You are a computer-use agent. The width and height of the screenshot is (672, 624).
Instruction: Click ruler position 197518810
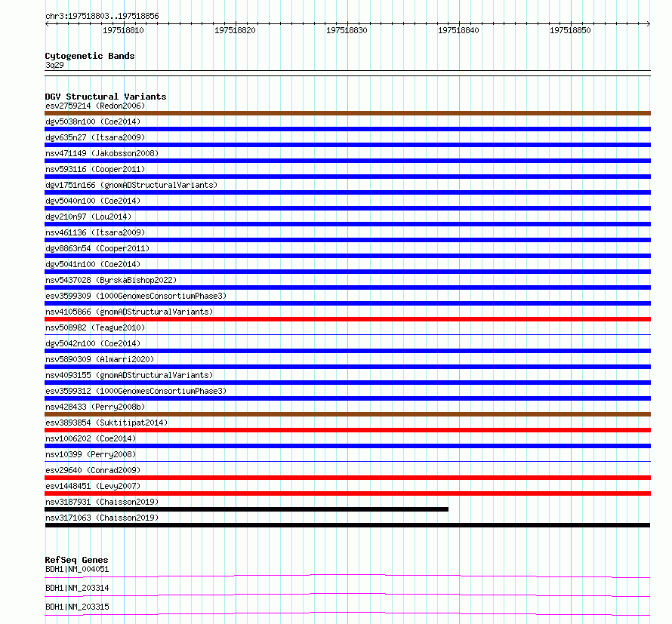123,30
